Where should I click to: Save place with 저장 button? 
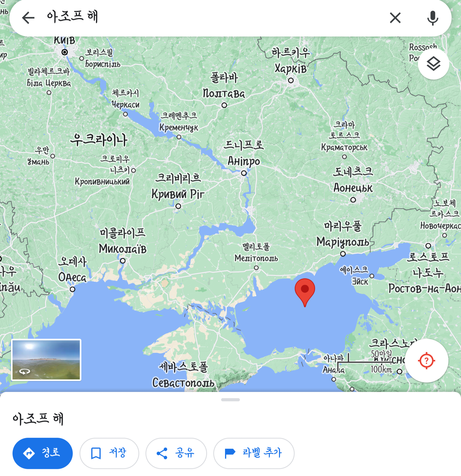coord(109,453)
